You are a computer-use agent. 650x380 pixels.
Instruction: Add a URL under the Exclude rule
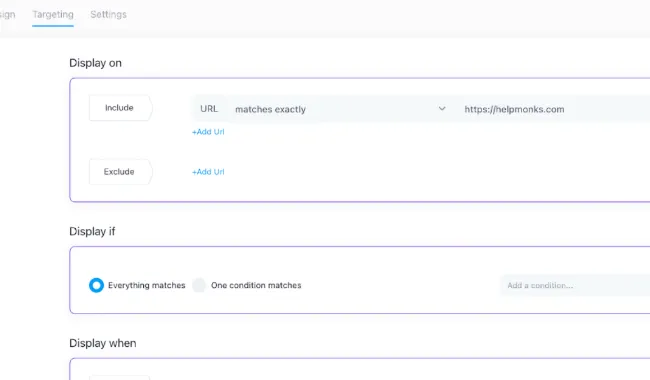tap(208, 172)
